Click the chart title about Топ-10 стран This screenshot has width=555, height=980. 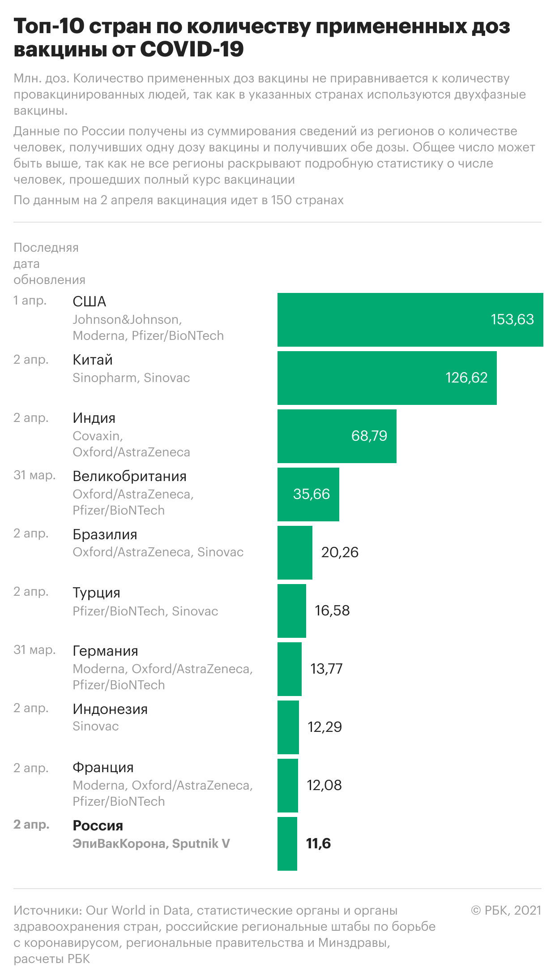262,38
